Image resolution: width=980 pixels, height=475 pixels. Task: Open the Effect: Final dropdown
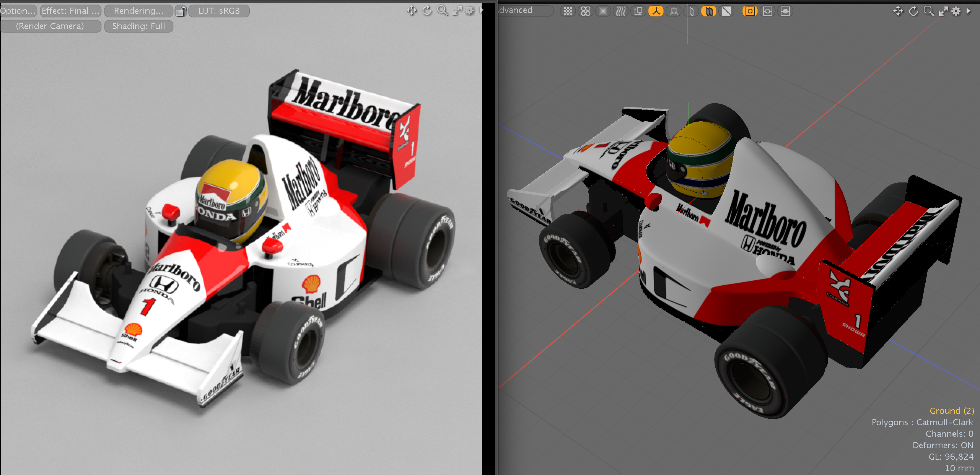[x=70, y=11]
